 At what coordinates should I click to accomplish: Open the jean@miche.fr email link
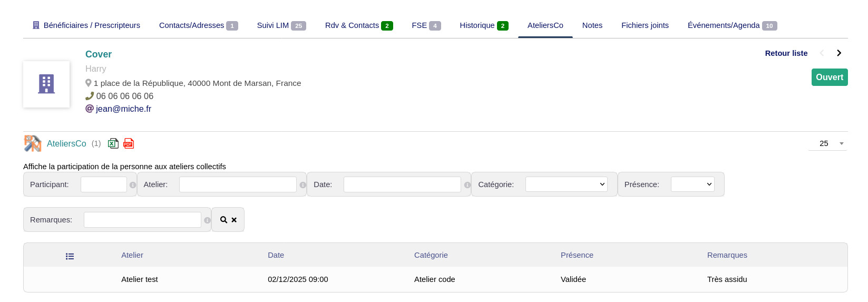pyautogui.click(x=123, y=109)
